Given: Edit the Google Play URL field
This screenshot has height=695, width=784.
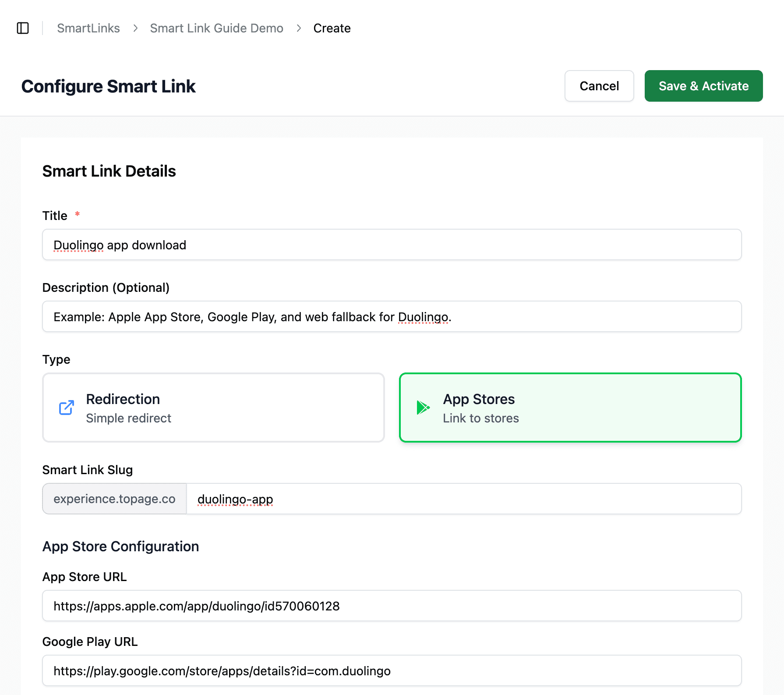Looking at the screenshot, I should point(392,670).
